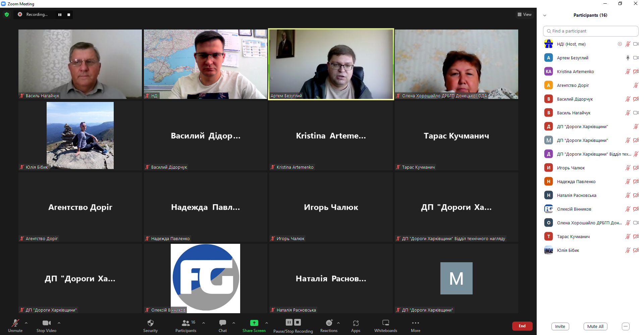
Task: Click the green encryption shield icon
Action: [x=7, y=14]
